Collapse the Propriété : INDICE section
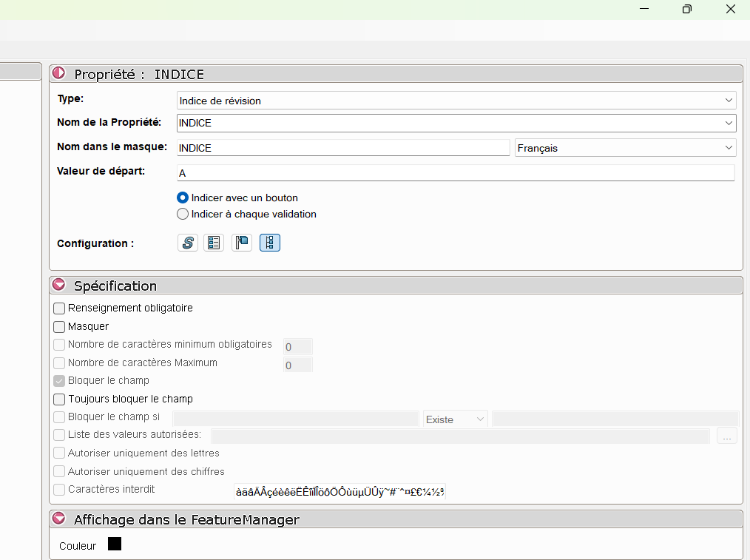The height and width of the screenshot is (560, 750). coord(59,73)
